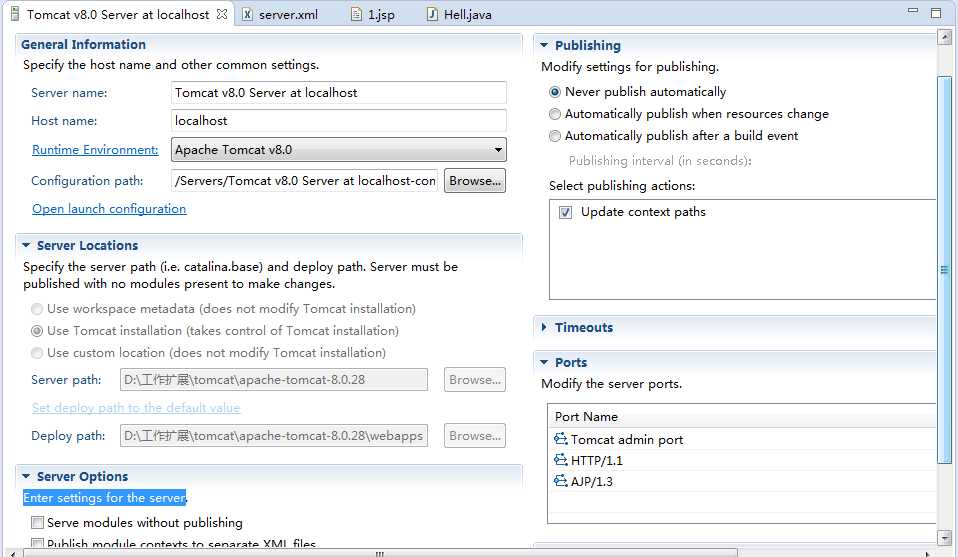The width and height of the screenshot is (958, 557).
Task: Toggle Update context paths checkbox
Action: (x=566, y=213)
